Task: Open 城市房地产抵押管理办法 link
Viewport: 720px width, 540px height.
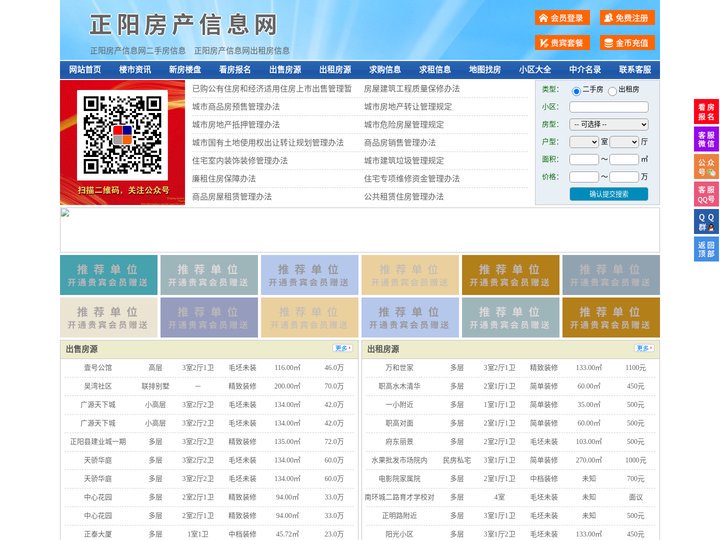Action: (236, 124)
